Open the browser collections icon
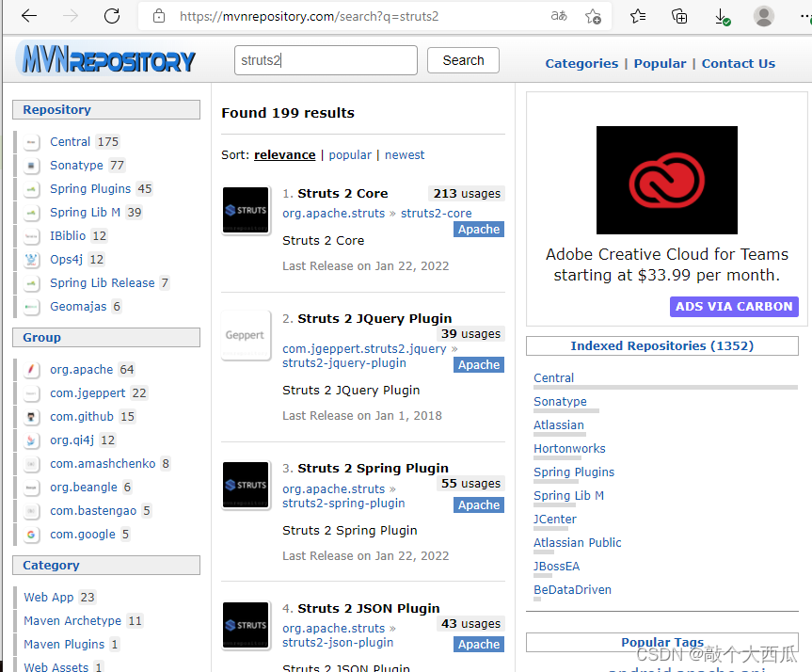This screenshot has width=812, height=672. [679, 16]
